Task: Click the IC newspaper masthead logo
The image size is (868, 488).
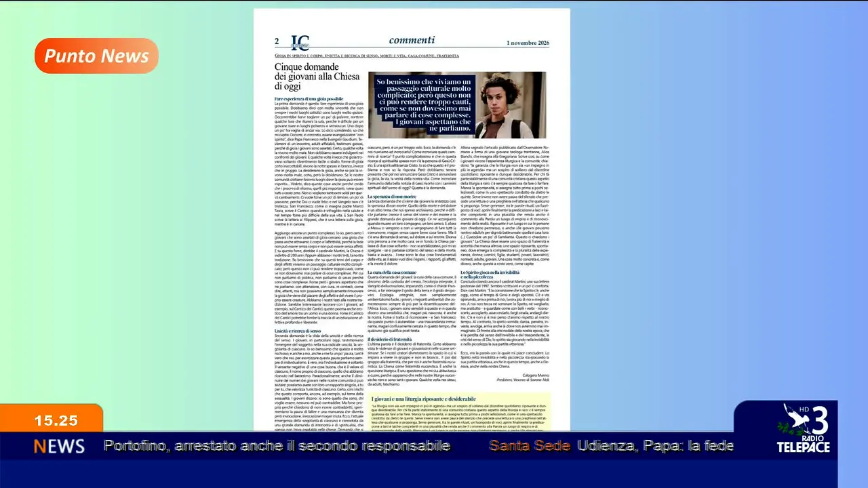Action: click(x=300, y=42)
